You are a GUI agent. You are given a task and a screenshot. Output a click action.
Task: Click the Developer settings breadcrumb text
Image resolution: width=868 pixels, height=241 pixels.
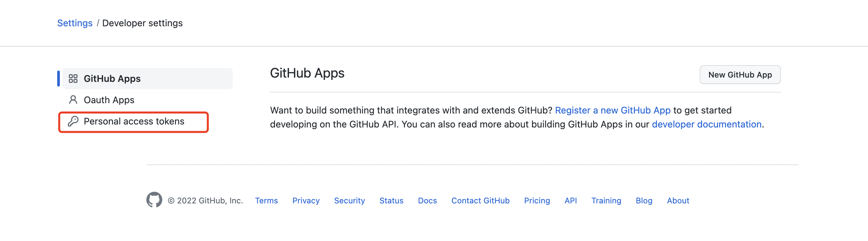142,23
